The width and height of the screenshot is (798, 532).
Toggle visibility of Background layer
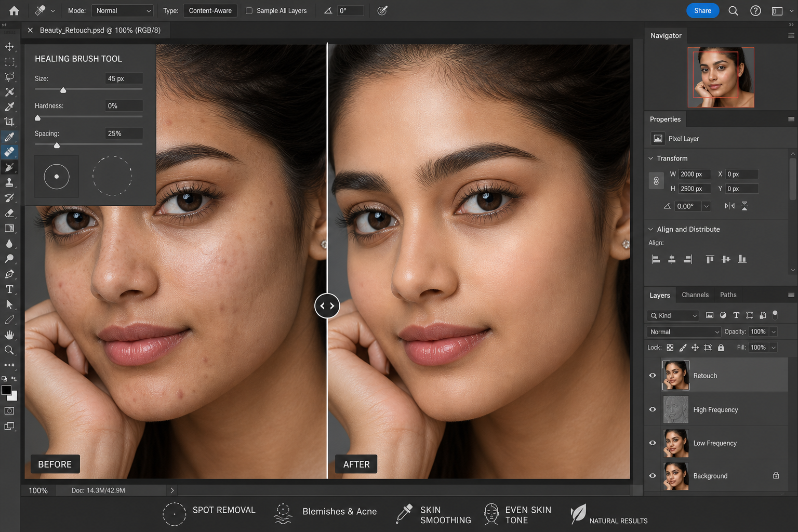pos(653,476)
